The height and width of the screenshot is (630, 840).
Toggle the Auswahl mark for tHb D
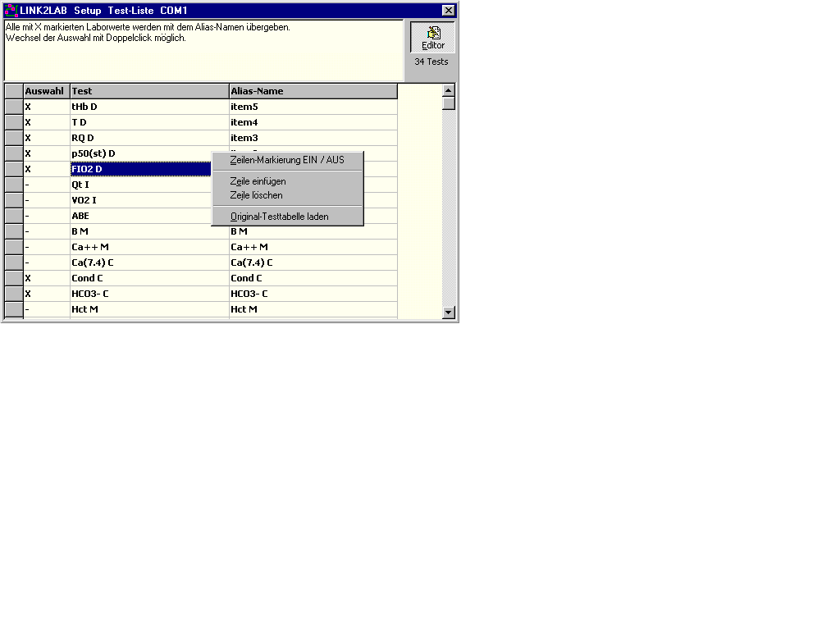(x=46, y=107)
